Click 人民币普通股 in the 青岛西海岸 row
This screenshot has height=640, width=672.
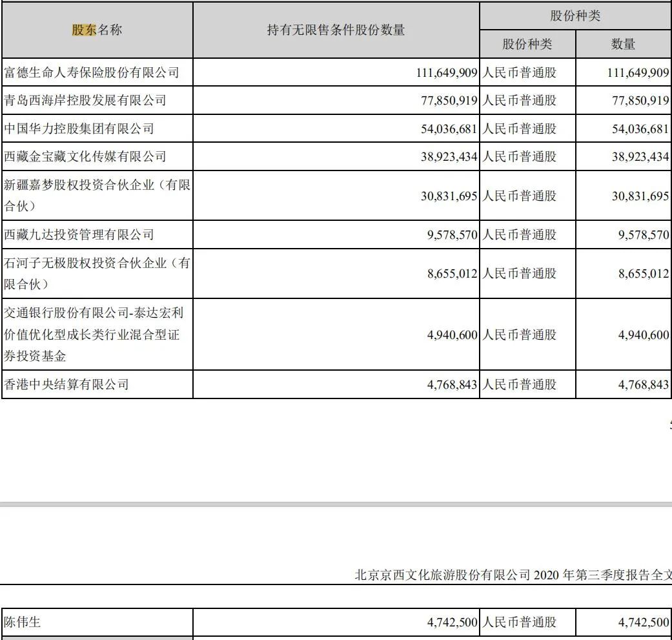click(x=520, y=100)
